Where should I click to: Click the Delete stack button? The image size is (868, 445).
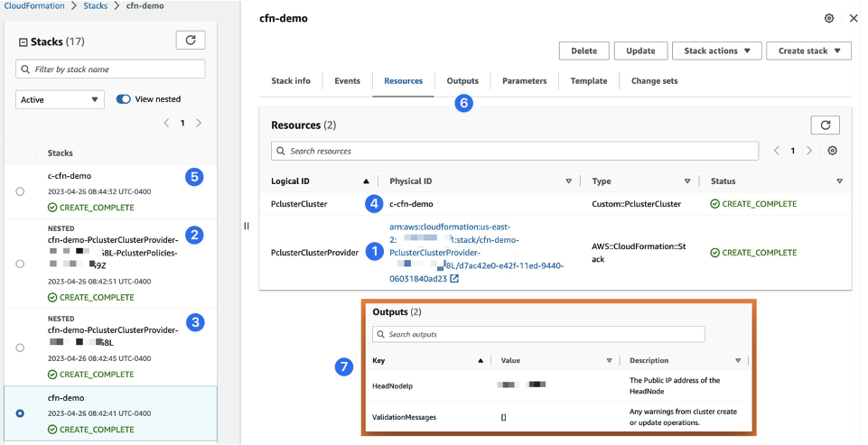click(x=584, y=51)
